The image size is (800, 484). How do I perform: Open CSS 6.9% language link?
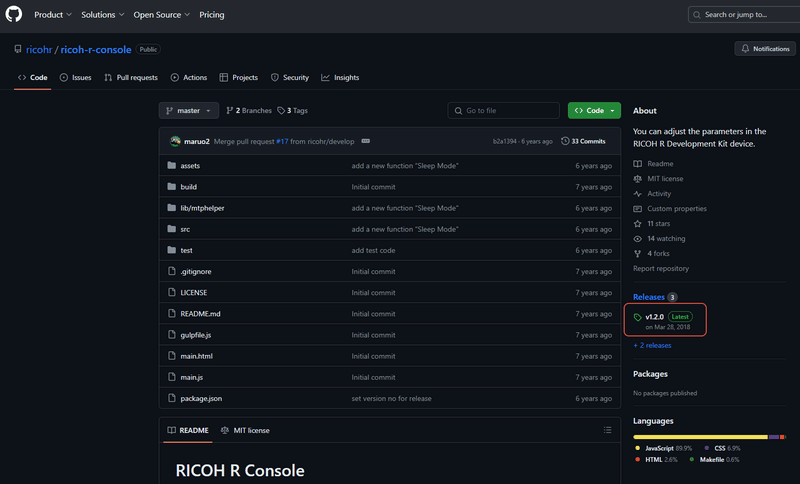(x=722, y=448)
